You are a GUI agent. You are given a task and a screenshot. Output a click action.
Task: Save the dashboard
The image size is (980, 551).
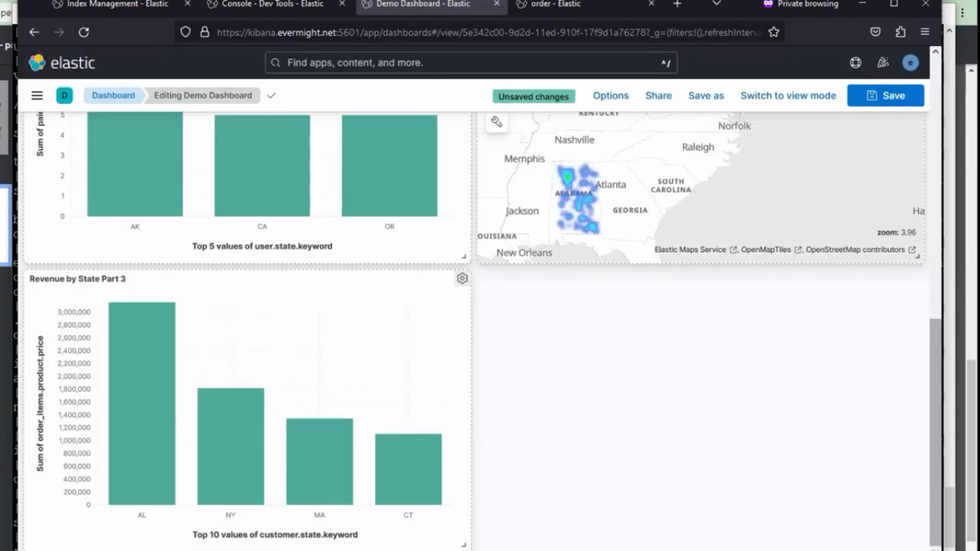885,95
